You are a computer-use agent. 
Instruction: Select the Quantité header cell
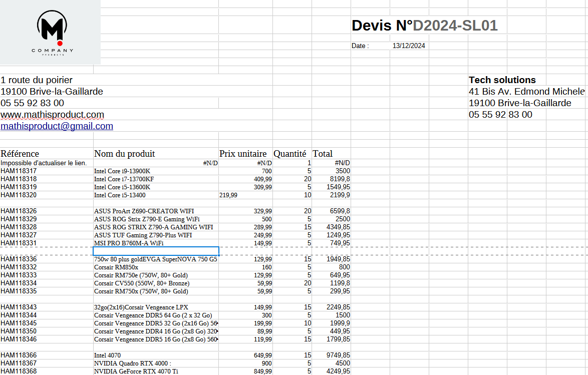289,154
